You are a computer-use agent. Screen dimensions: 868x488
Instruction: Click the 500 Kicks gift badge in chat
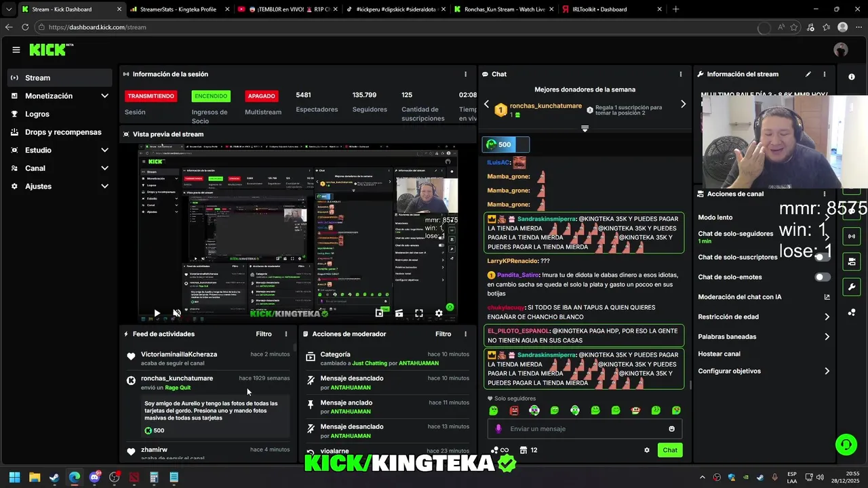[505, 144]
